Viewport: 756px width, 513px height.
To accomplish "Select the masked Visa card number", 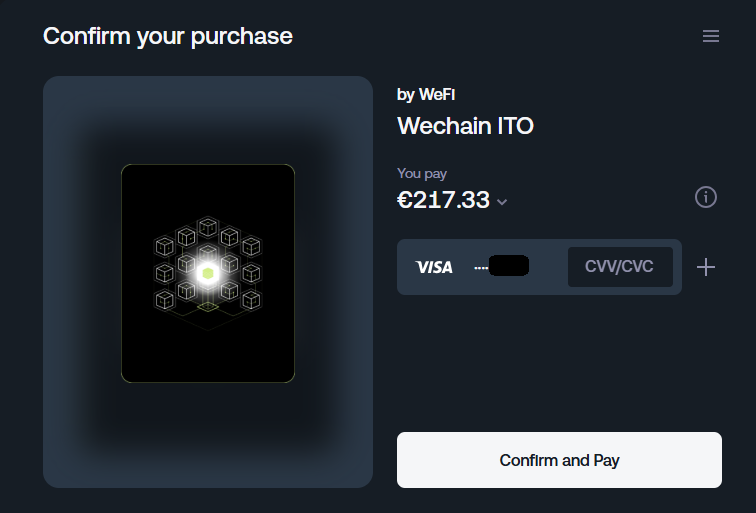I will (x=501, y=267).
